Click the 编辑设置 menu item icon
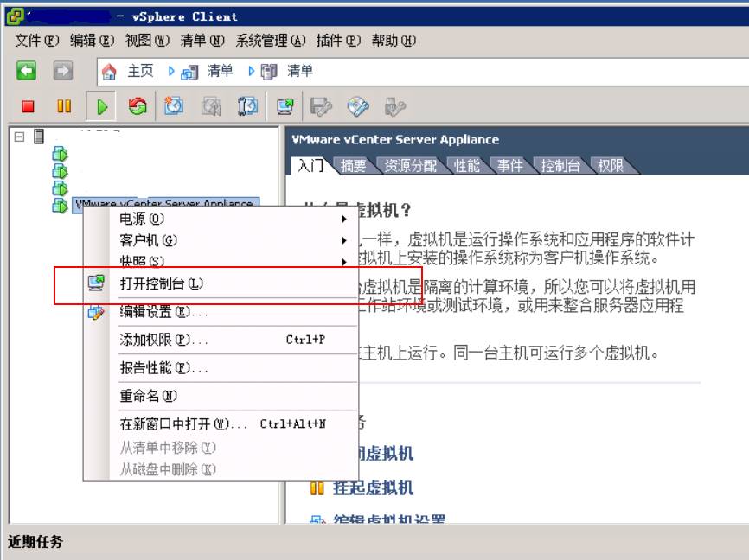749x560 pixels. coord(96,312)
